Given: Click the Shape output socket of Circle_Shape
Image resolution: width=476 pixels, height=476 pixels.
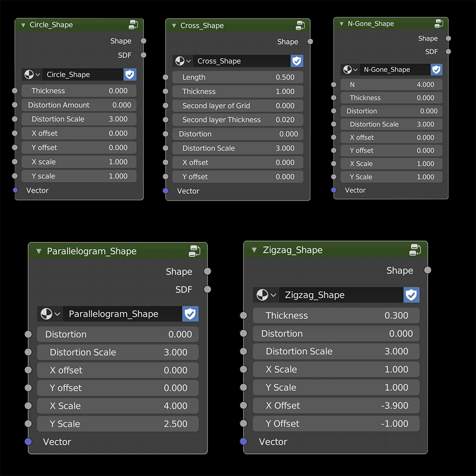Looking at the screenshot, I should coord(144,41).
